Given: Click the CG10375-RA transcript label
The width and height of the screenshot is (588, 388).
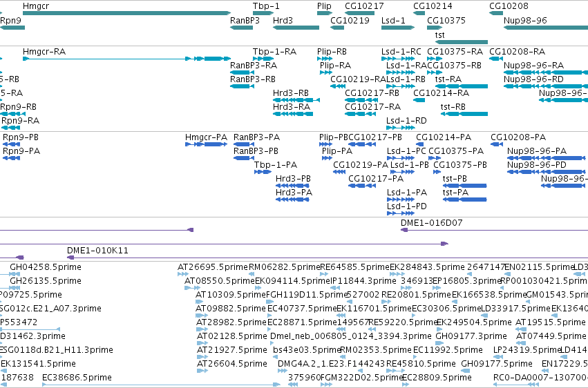Looking at the screenshot, I should [455, 52].
